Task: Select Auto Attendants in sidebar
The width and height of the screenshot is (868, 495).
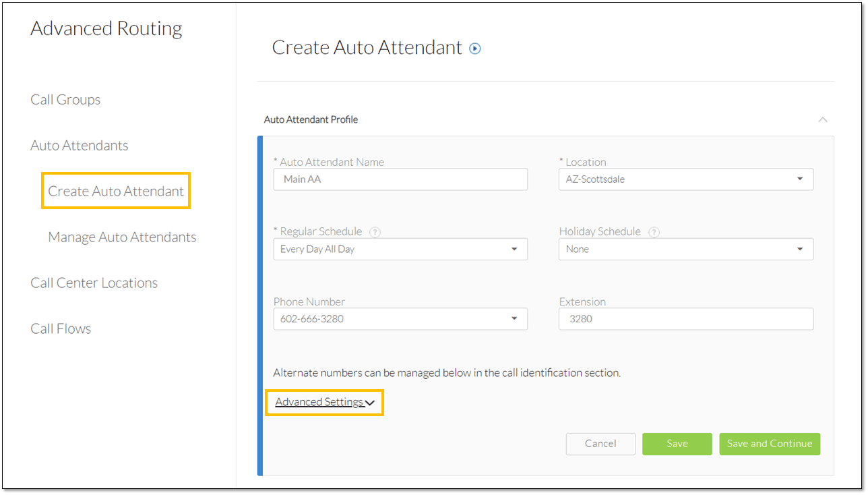Action: pos(79,146)
